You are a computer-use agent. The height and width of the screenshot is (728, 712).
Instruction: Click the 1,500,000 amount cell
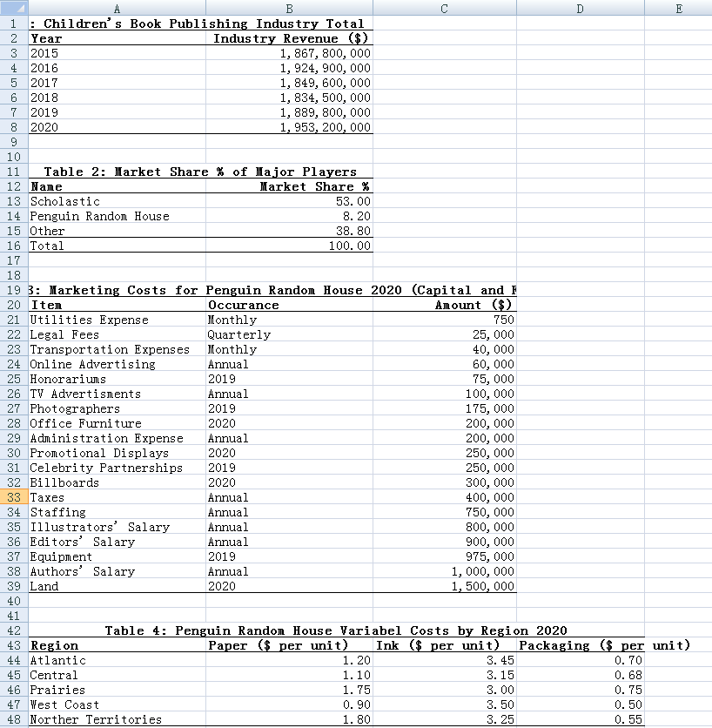click(443, 586)
